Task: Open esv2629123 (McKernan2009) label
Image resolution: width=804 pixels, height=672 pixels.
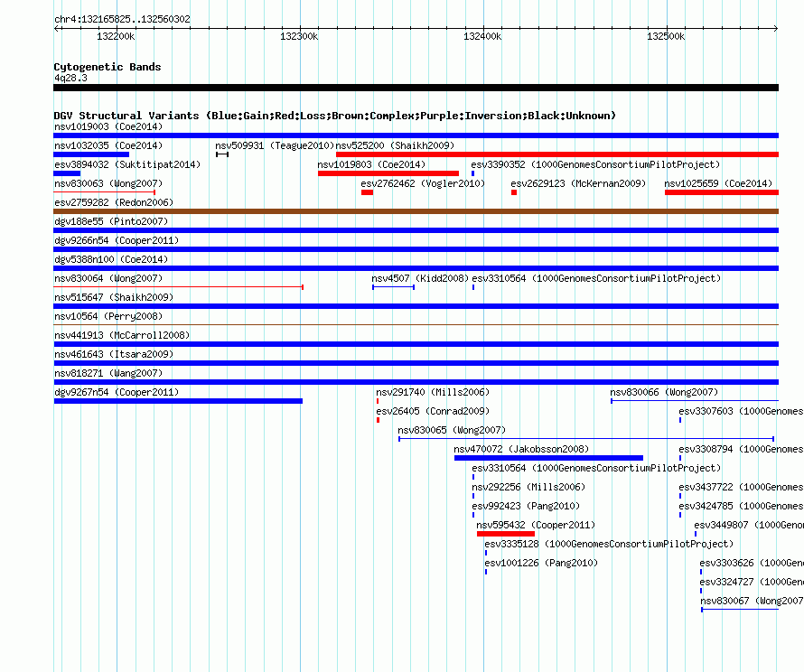Action: point(578,183)
